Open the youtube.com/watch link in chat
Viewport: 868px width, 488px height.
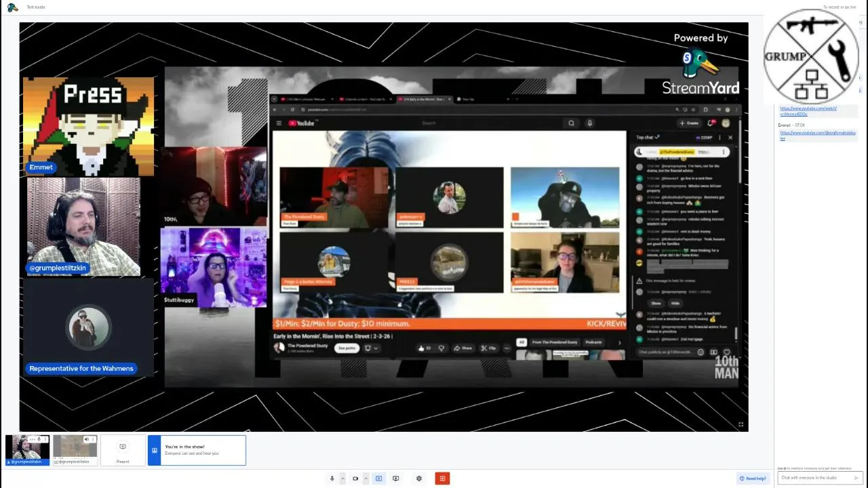click(x=808, y=111)
